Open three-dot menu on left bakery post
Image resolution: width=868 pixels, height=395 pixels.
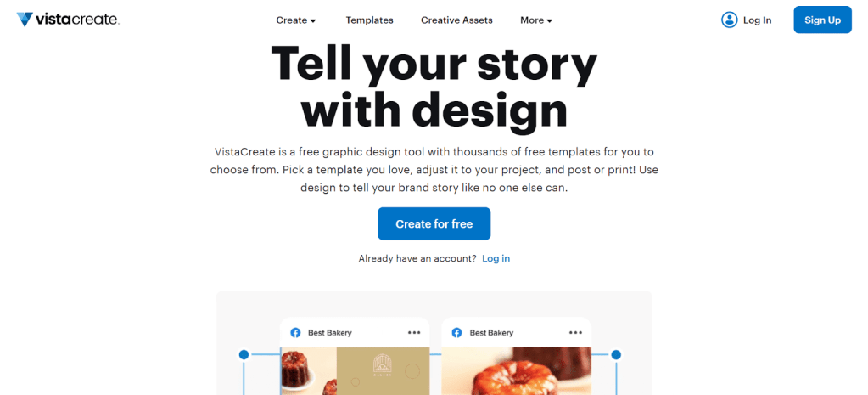click(x=414, y=333)
